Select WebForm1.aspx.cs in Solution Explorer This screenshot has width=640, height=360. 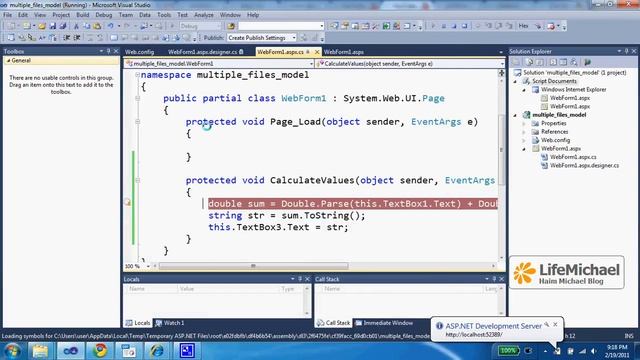[x=573, y=157]
